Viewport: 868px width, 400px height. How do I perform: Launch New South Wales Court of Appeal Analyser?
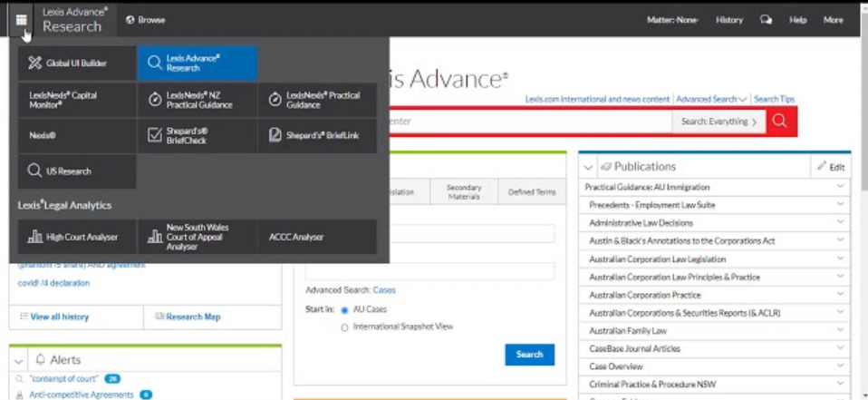[x=198, y=237]
